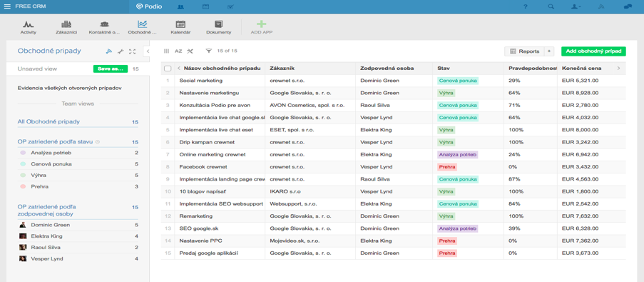
Task: Open the Social marketing row
Action: click(394, 81)
